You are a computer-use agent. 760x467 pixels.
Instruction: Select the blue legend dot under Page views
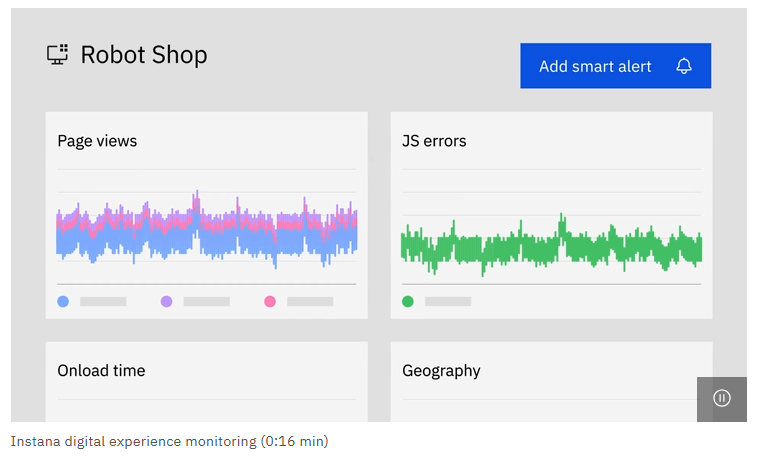pyautogui.click(x=63, y=301)
